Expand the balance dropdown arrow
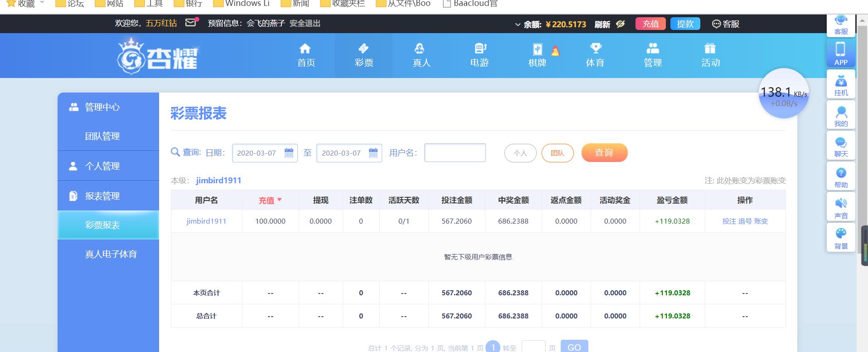The width and height of the screenshot is (868, 352). [x=518, y=24]
